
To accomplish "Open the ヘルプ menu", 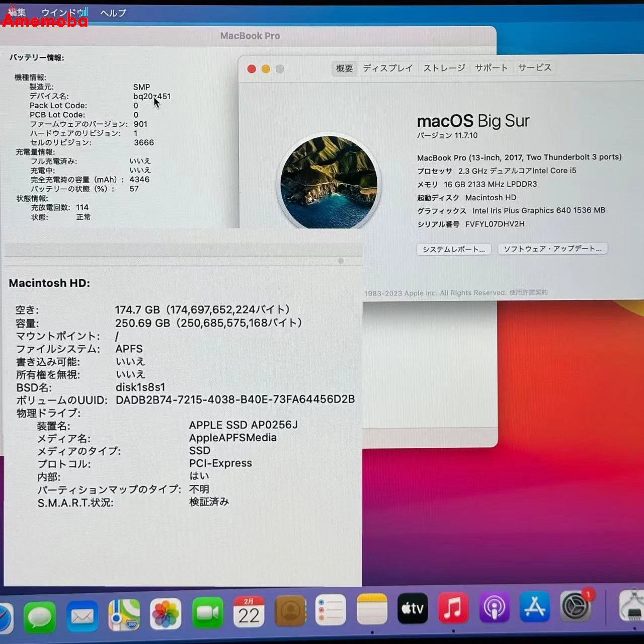I will point(112,13).
